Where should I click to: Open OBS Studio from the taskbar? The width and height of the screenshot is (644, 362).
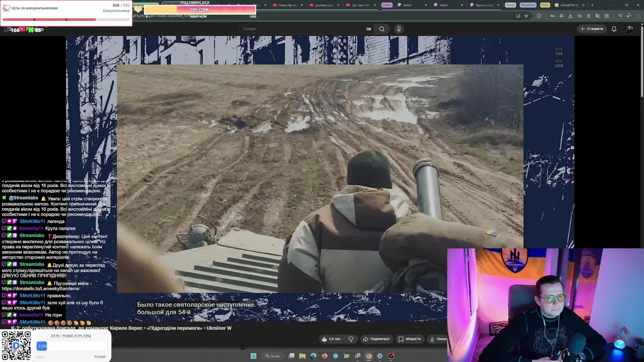pos(391,356)
